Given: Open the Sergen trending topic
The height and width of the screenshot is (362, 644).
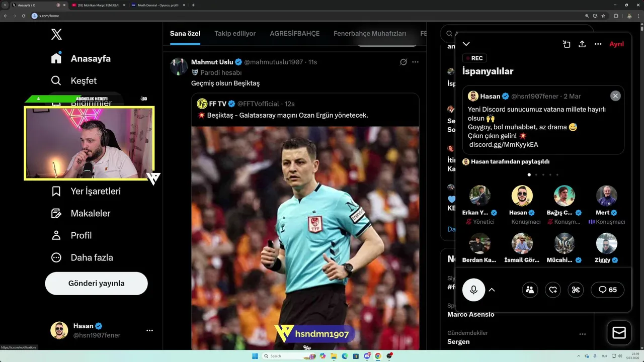Looking at the screenshot, I should (x=458, y=341).
